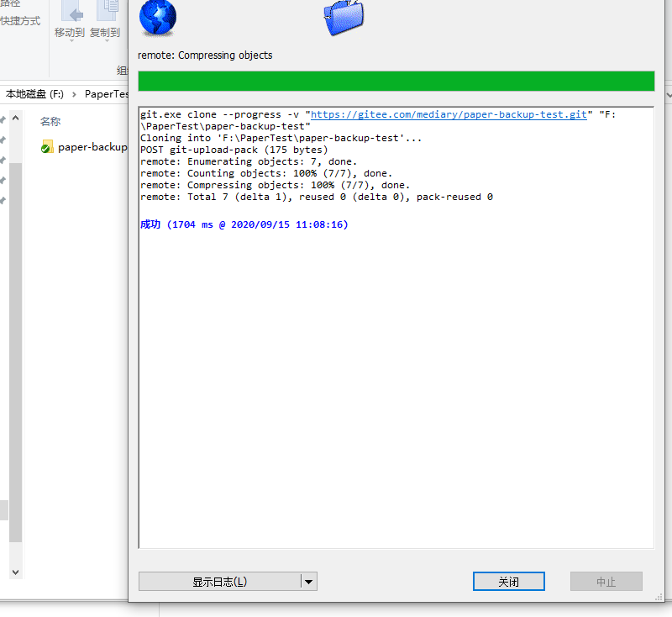Viewport: 672px width, 617px height.
Task: Click the top pin icon in the Explorer quick access pane
Action: (3, 119)
